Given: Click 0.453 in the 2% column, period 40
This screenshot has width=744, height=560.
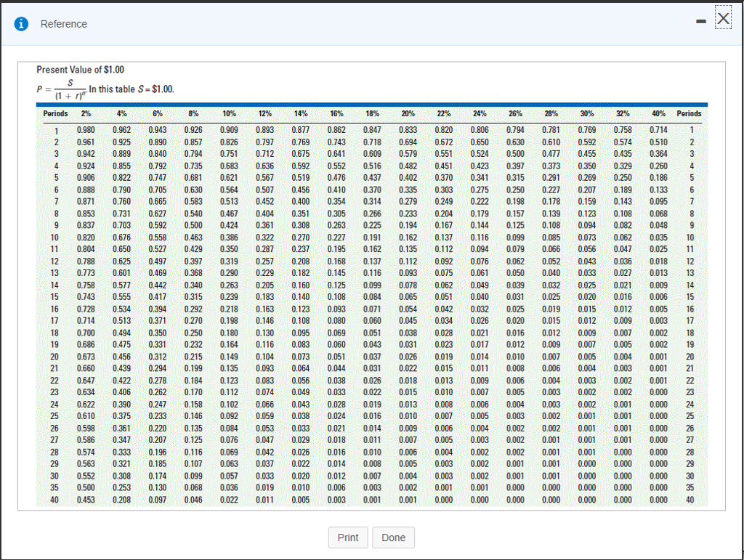Looking at the screenshot, I should pyautogui.click(x=86, y=500).
